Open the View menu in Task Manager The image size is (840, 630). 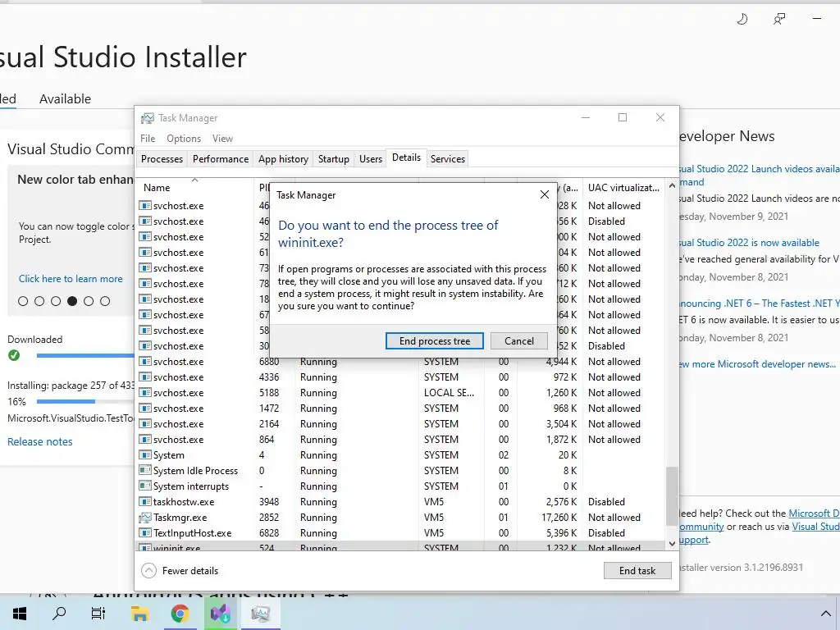[x=222, y=138]
